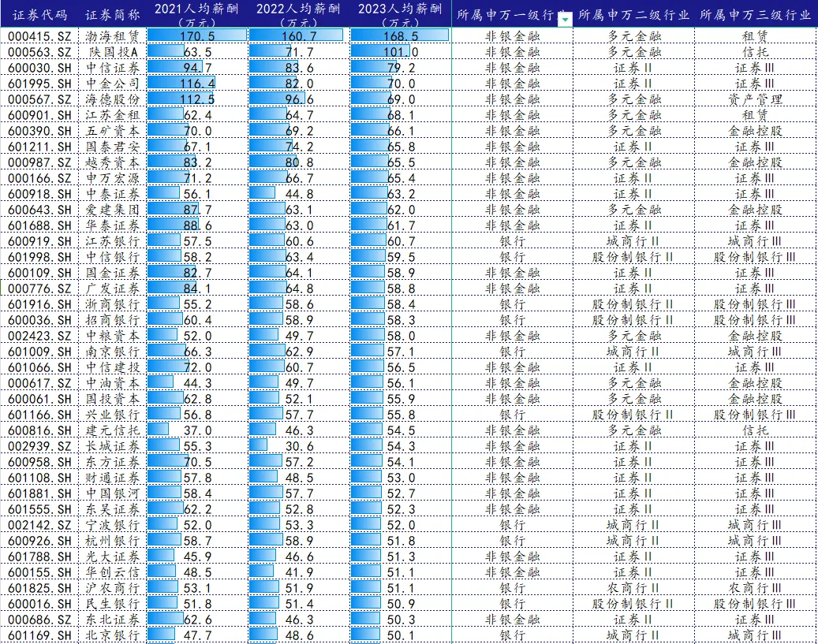Viewport: 818px width, 644px height.
Task: Select the 东方证券 name cell
Action: pos(113,462)
